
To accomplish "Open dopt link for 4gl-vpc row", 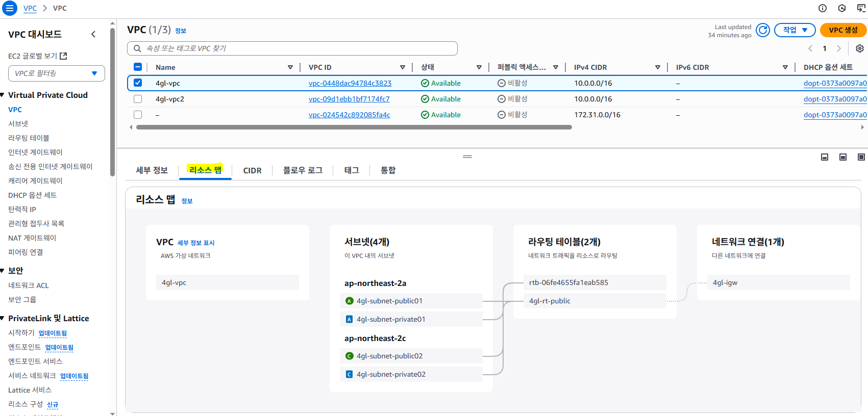I will (835, 83).
